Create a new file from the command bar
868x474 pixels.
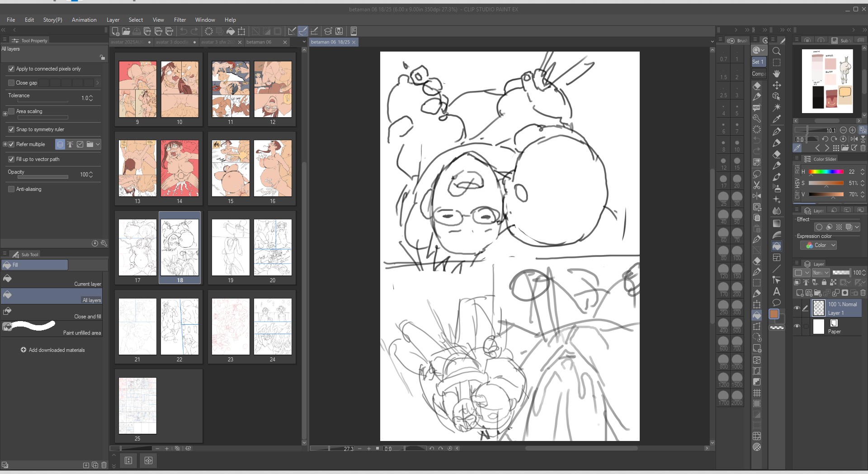[116, 31]
